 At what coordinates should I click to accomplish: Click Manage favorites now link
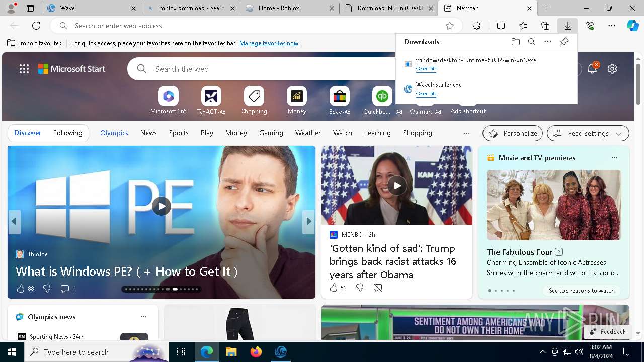click(x=269, y=43)
